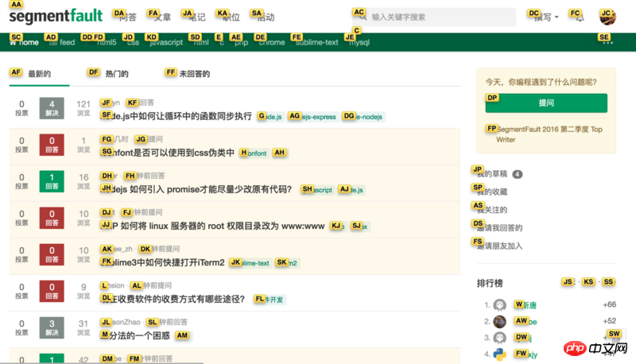Open the question about css伪类 iconfont
This screenshot has height=364, width=636.
[168, 153]
